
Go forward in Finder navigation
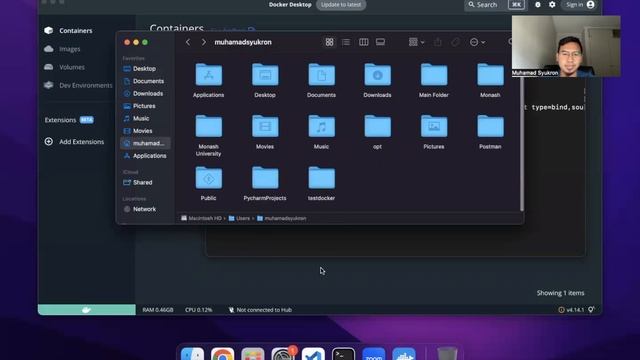(203, 42)
